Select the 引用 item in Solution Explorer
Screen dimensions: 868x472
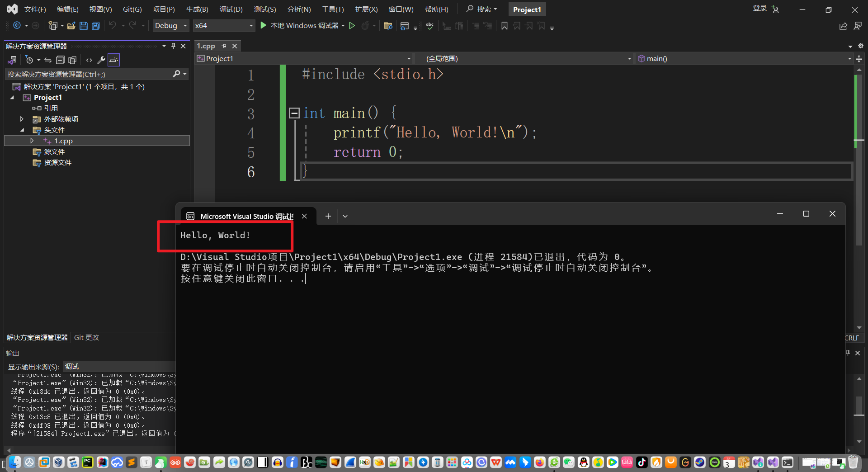[x=51, y=109]
